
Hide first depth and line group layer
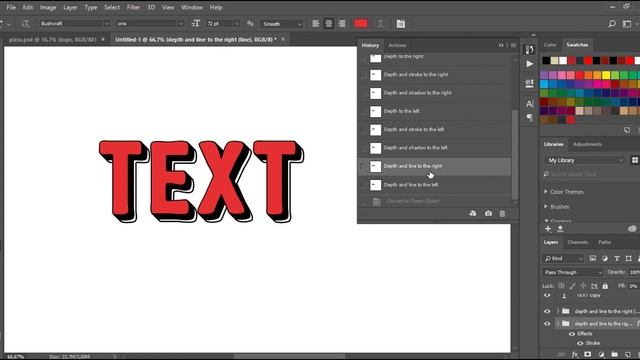click(547, 311)
